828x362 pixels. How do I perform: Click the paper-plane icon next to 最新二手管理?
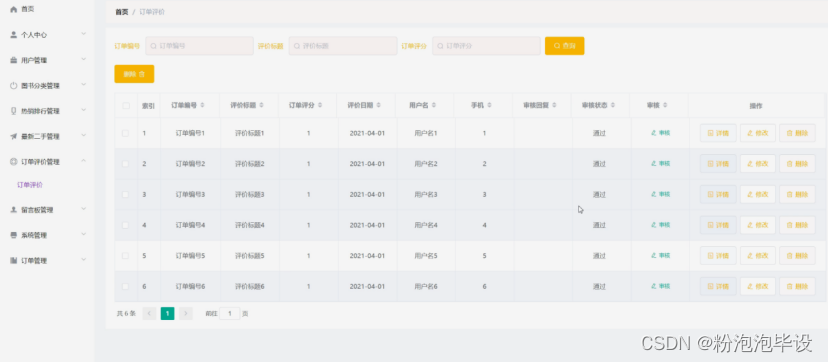pyautogui.click(x=14, y=136)
